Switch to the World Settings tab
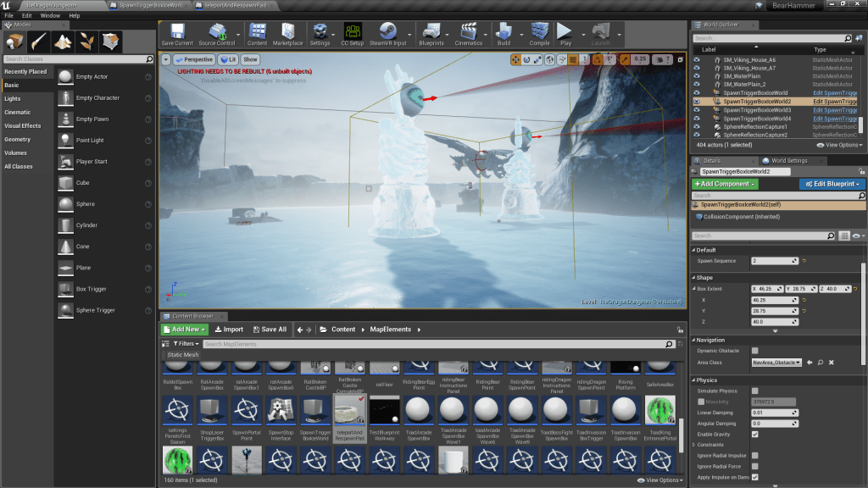 pyautogui.click(x=789, y=160)
